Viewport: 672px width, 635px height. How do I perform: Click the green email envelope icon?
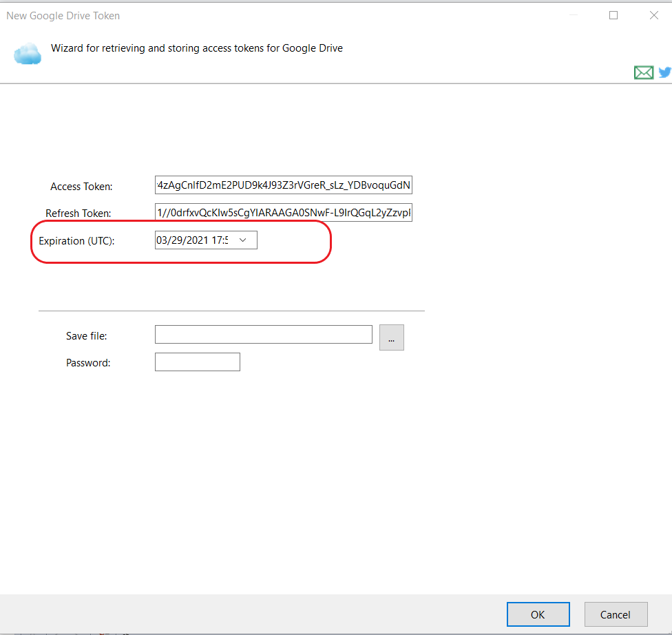[643, 72]
